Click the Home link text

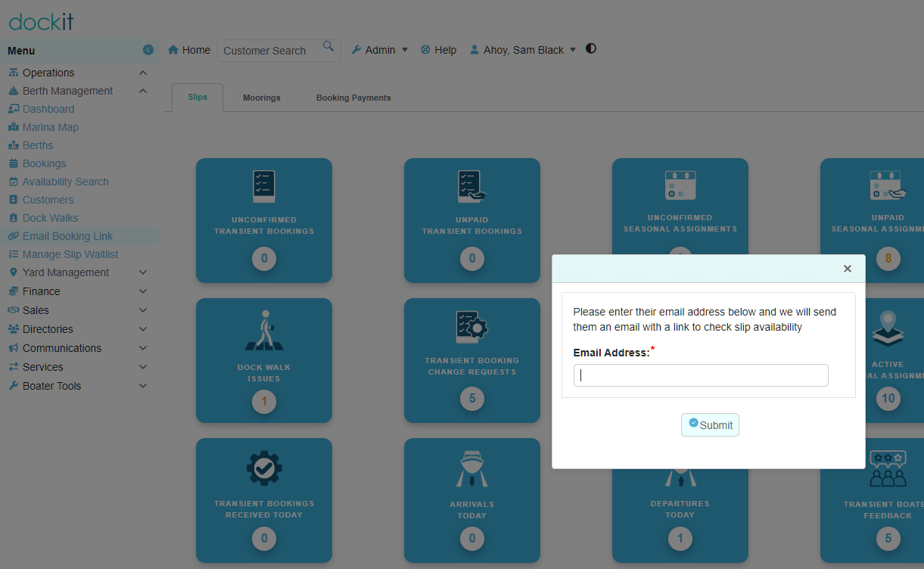coord(196,50)
